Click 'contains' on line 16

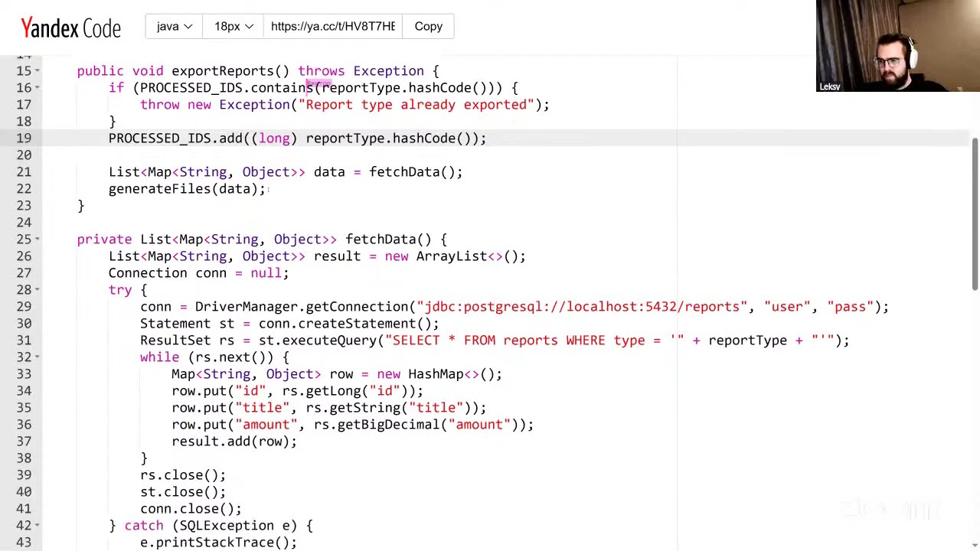282,88
